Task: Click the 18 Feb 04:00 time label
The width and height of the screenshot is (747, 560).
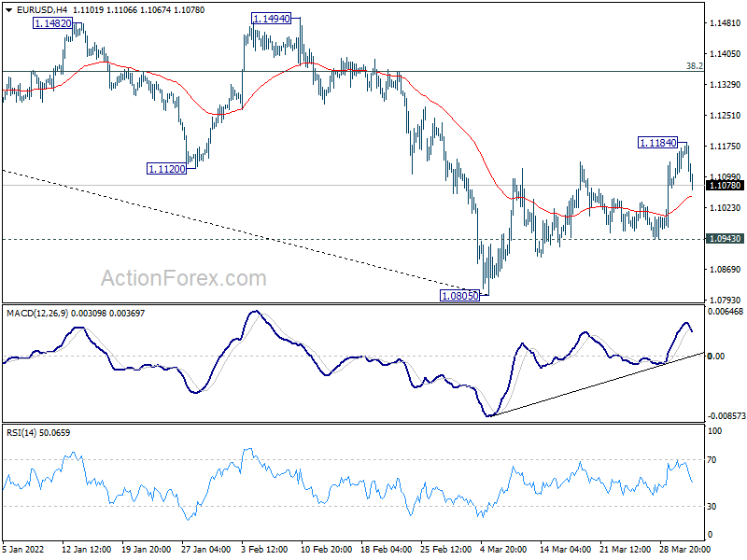Action: [x=387, y=550]
